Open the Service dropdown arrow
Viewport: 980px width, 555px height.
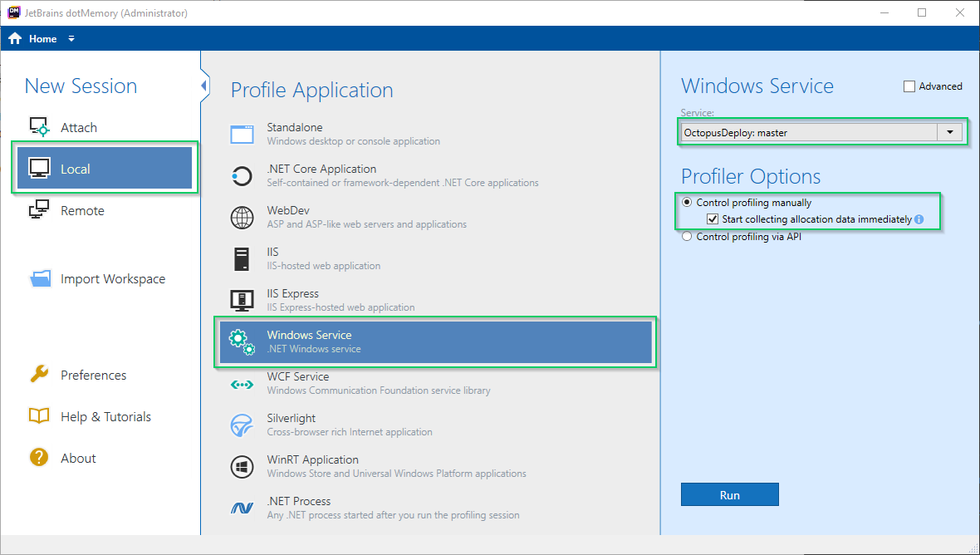[950, 132]
